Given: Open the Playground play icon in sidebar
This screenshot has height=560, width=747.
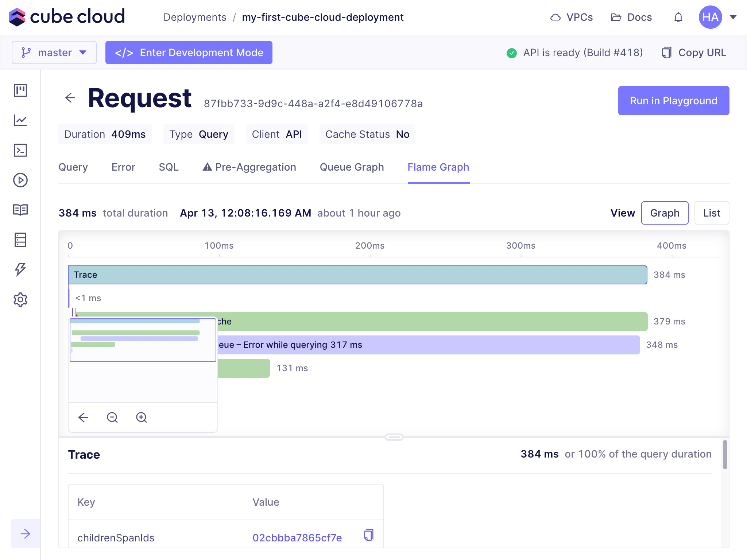Looking at the screenshot, I should [x=20, y=180].
